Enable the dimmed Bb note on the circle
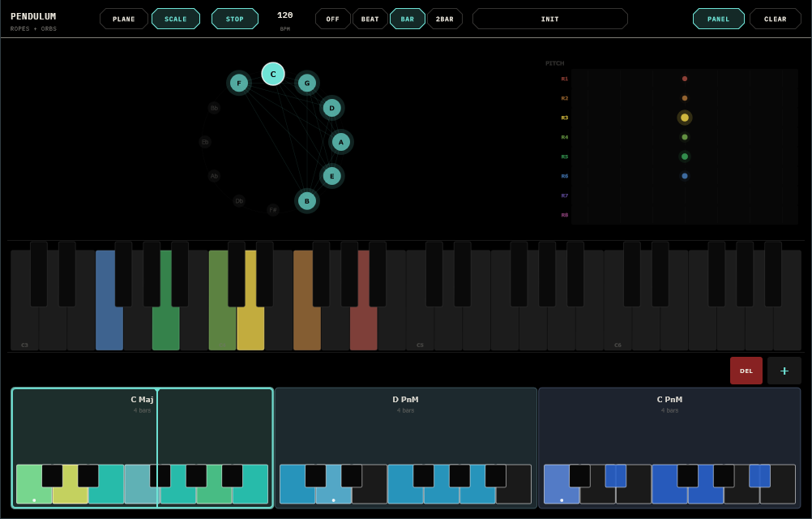 pyautogui.click(x=214, y=108)
